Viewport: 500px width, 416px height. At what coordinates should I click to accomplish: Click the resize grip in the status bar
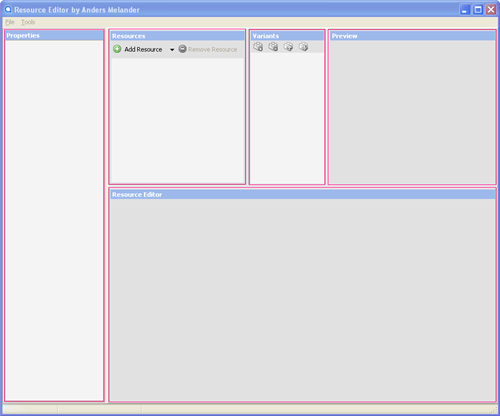[494, 409]
